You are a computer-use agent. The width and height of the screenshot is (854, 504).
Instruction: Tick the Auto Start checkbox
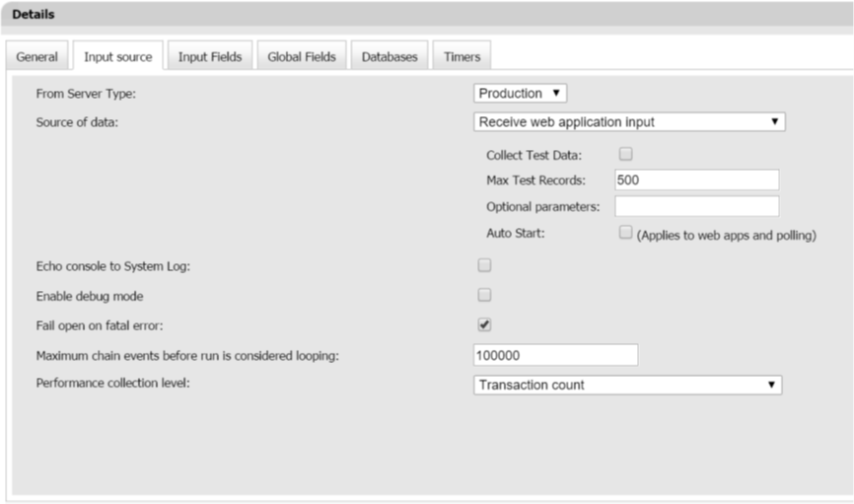625,233
